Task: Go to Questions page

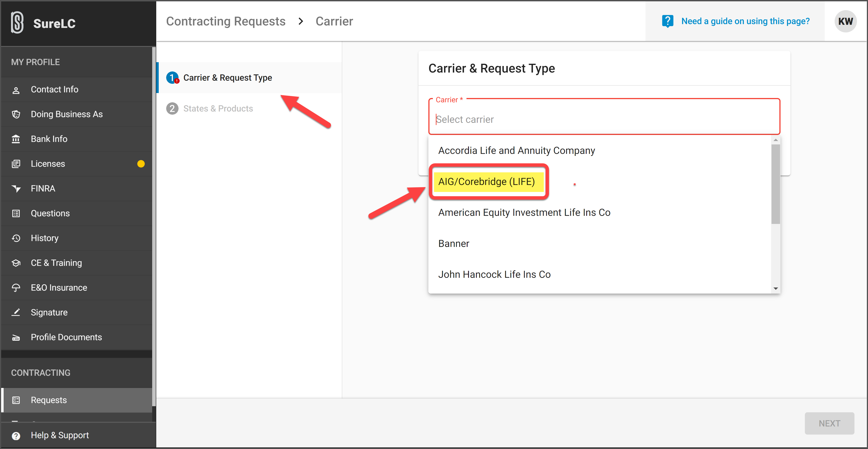Action: 77,213
